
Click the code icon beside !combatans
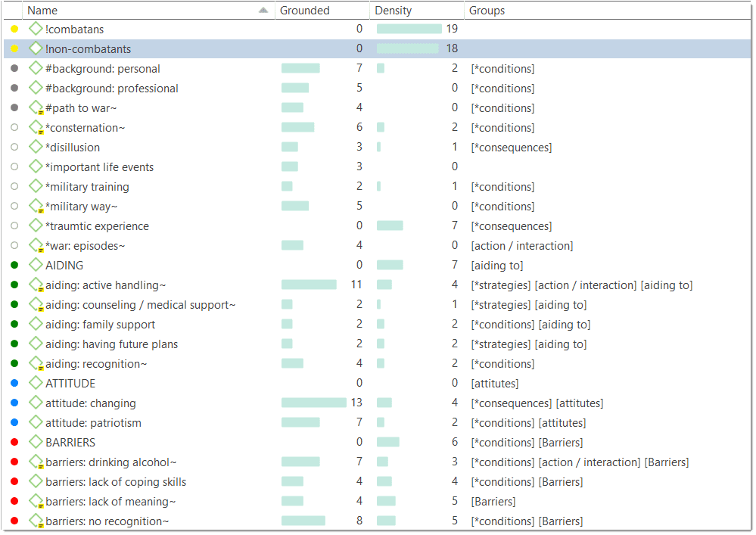click(x=36, y=29)
